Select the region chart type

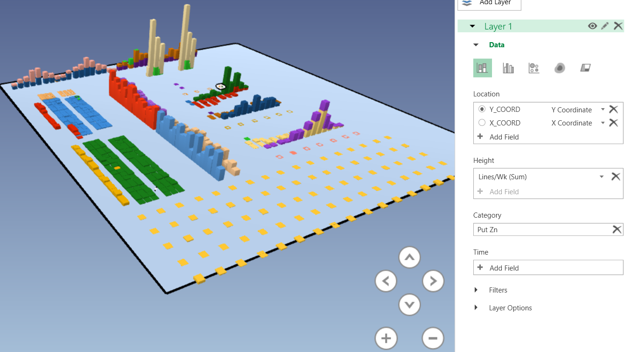[586, 68]
